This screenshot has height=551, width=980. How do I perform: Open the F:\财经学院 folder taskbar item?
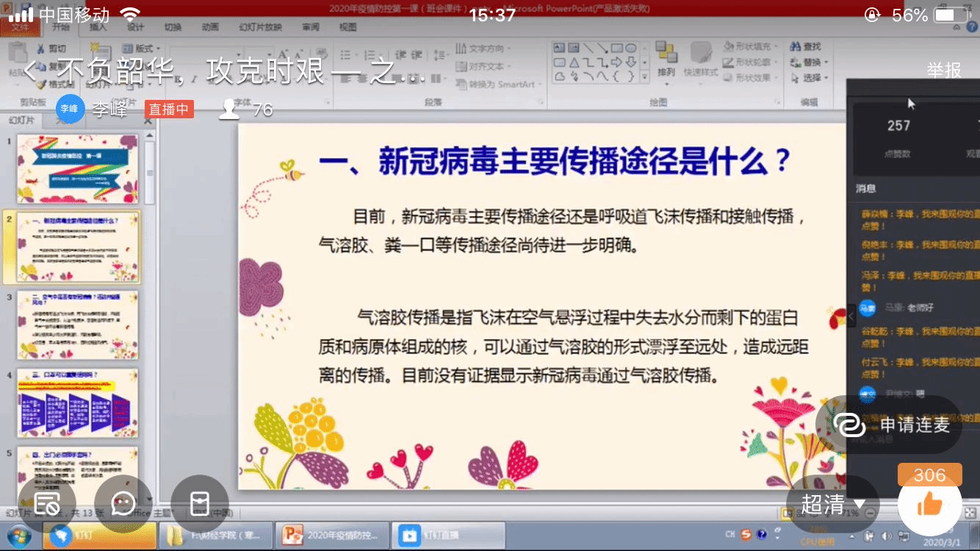pyautogui.click(x=215, y=536)
